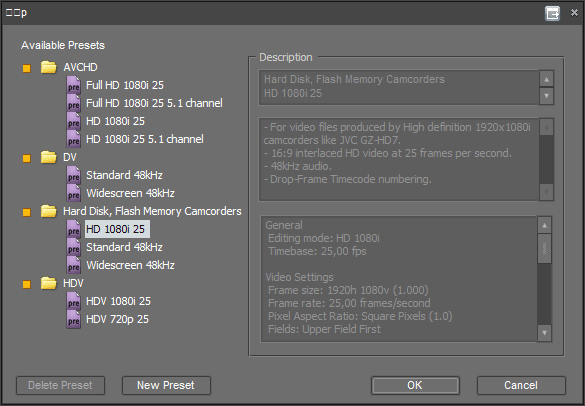This screenshot has height=406, width=585.
Task: Click the HDV folder icon
Action: pyautogui.click(x=49, y=284)
